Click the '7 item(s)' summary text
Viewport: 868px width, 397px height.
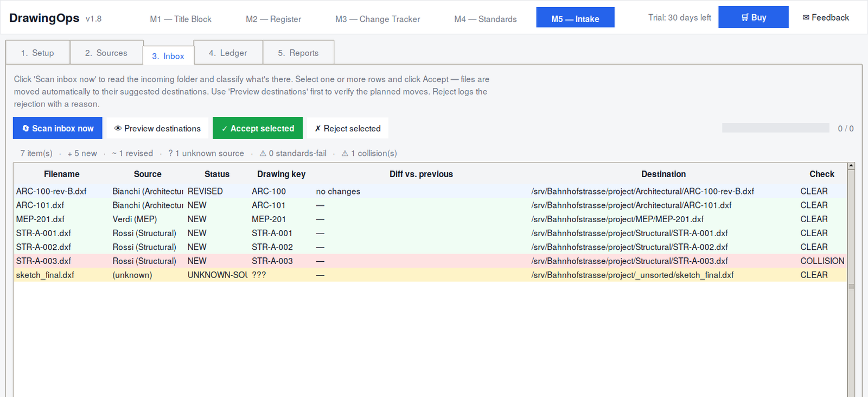(x=36, y=153)
